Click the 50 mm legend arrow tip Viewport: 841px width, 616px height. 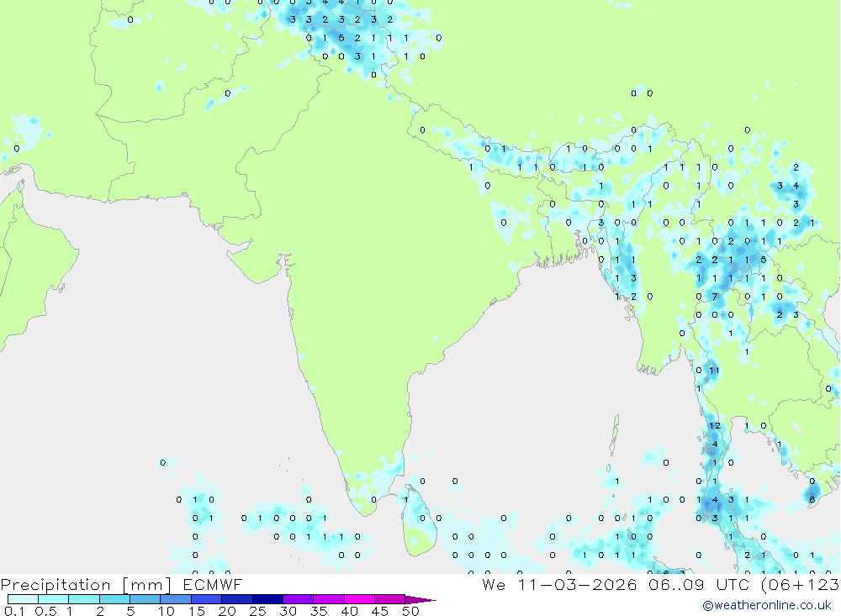click(x=420, y=600)
